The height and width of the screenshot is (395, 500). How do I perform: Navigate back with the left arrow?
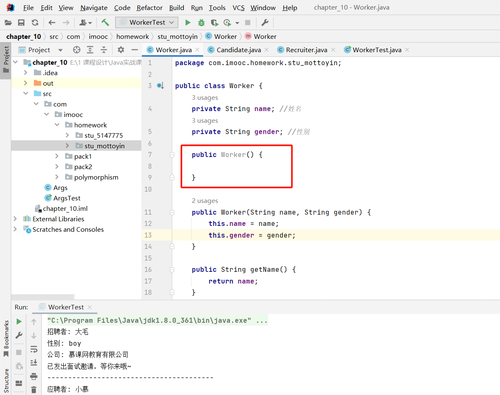tap(52, 23)
